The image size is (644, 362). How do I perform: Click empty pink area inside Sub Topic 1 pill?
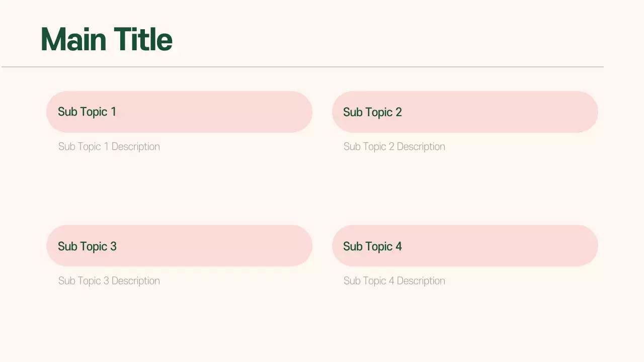point(216,112)
